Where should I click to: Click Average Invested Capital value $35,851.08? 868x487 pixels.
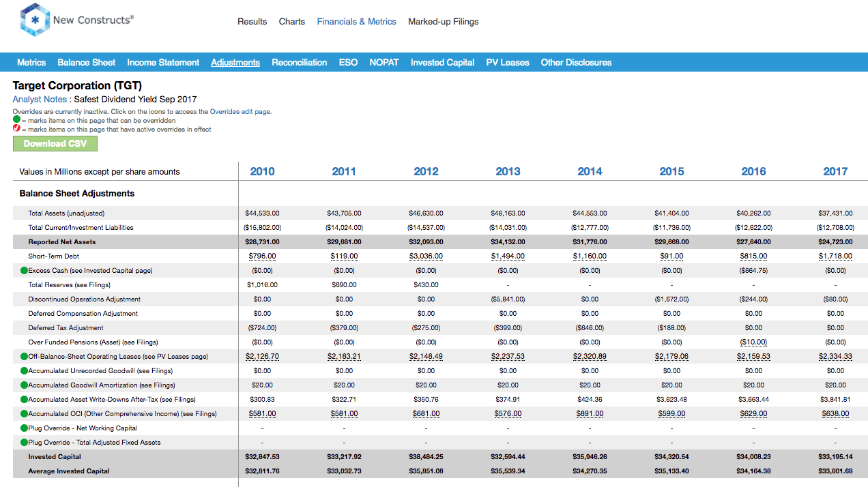tap(426, 471)
